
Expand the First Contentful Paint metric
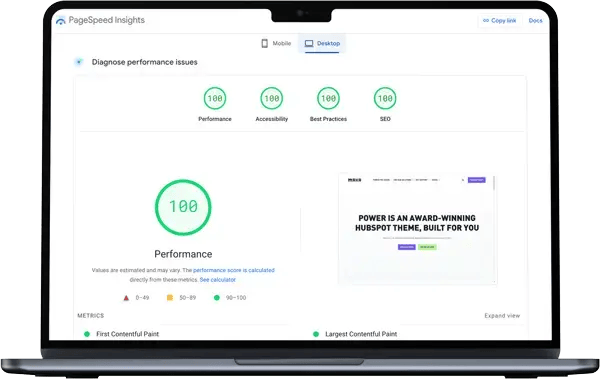(127, 334)
